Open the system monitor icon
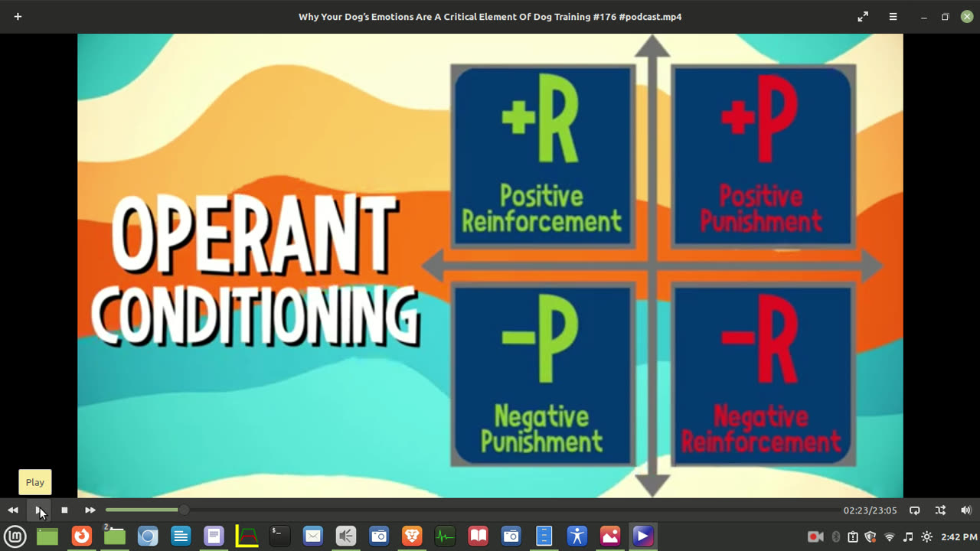The height and width of the screenshot is (551, 980). click(445, 536)
